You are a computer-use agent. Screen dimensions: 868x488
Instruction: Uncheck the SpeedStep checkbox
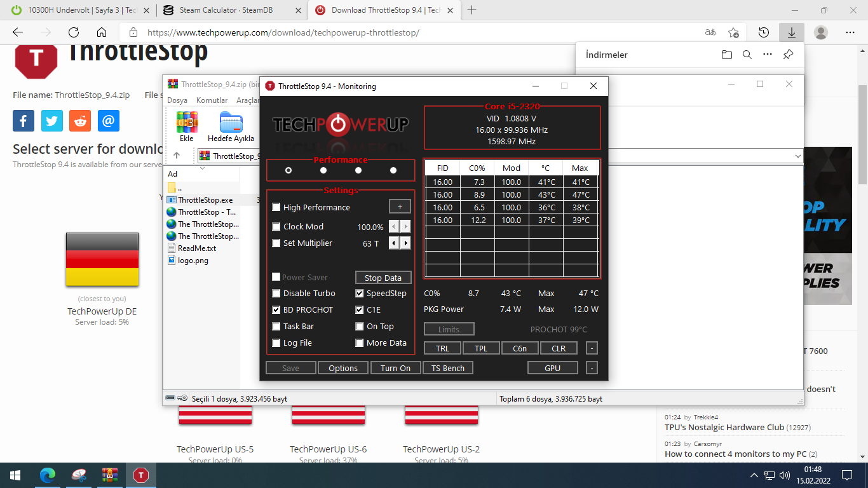click(360, 293)
